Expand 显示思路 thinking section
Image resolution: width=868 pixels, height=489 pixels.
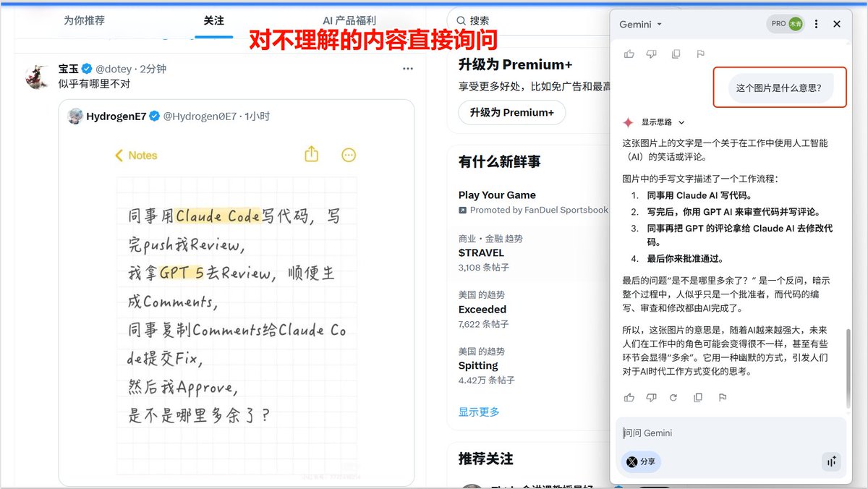tap(663, 122)
